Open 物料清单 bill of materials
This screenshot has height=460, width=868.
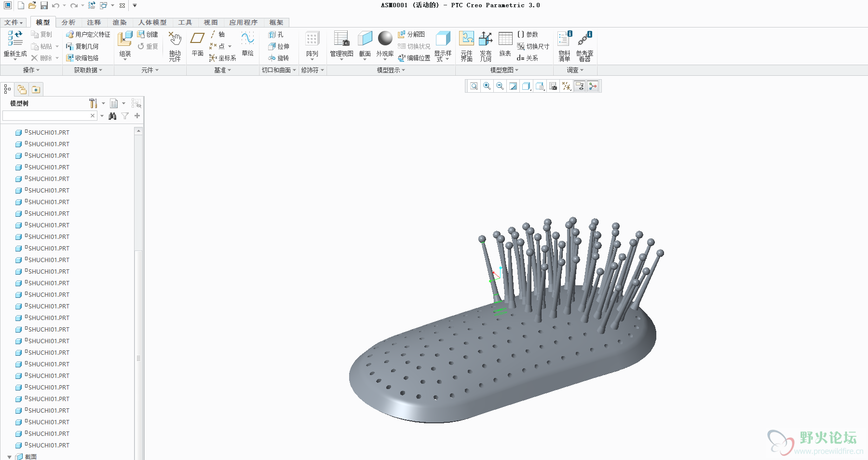click(564, 46)
